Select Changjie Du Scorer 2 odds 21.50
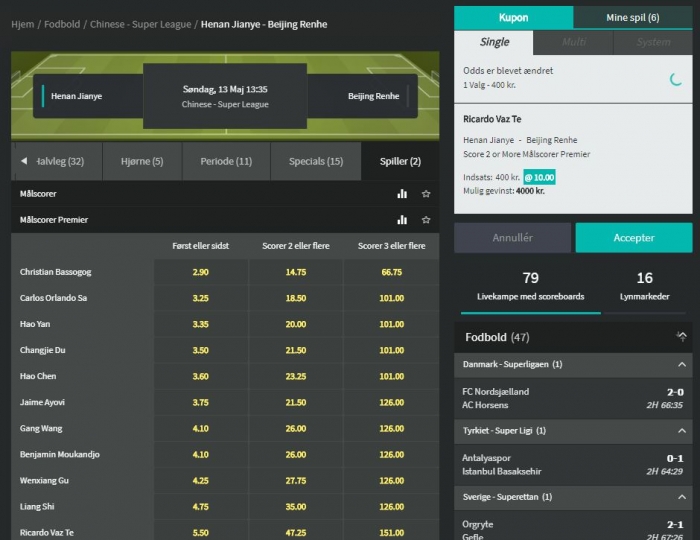 (x=296, y=350)
